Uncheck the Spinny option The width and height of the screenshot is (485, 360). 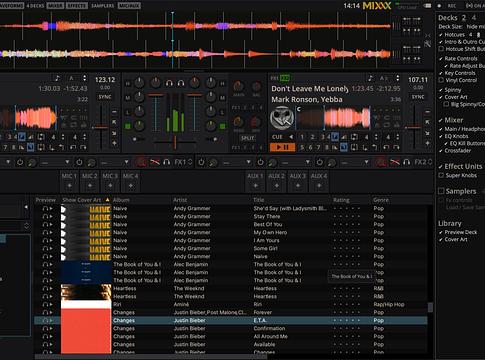[x=441, y=90]
